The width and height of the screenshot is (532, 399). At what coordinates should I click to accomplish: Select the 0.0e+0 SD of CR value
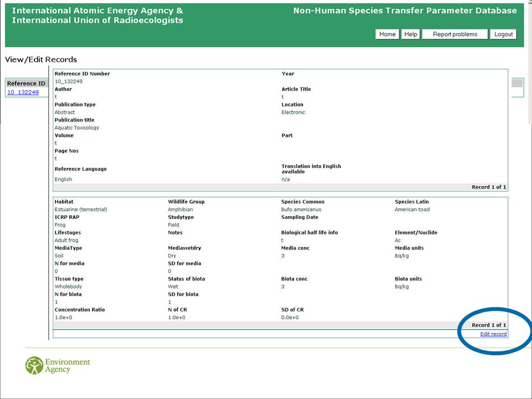[290, 318]
